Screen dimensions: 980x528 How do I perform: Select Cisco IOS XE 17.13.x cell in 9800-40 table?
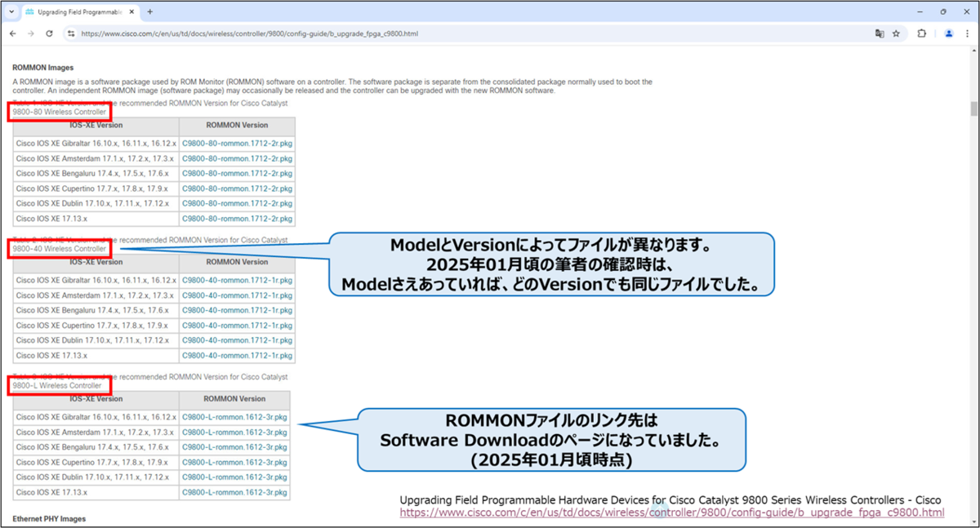(x=96, y=356)
